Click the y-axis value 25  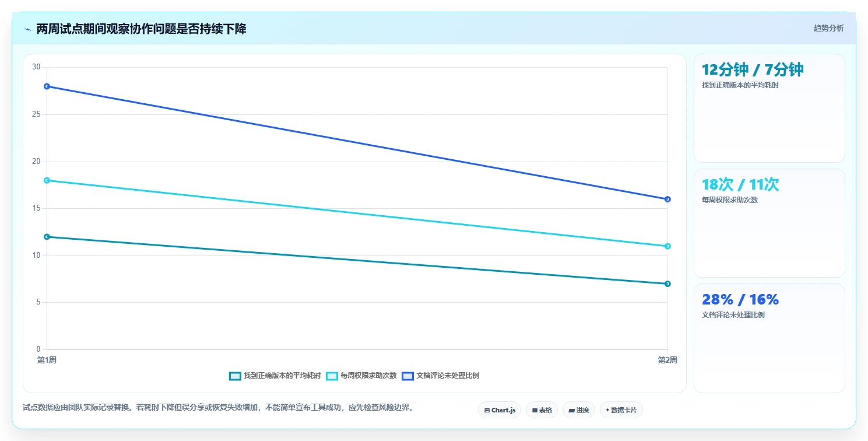(36, 114)
